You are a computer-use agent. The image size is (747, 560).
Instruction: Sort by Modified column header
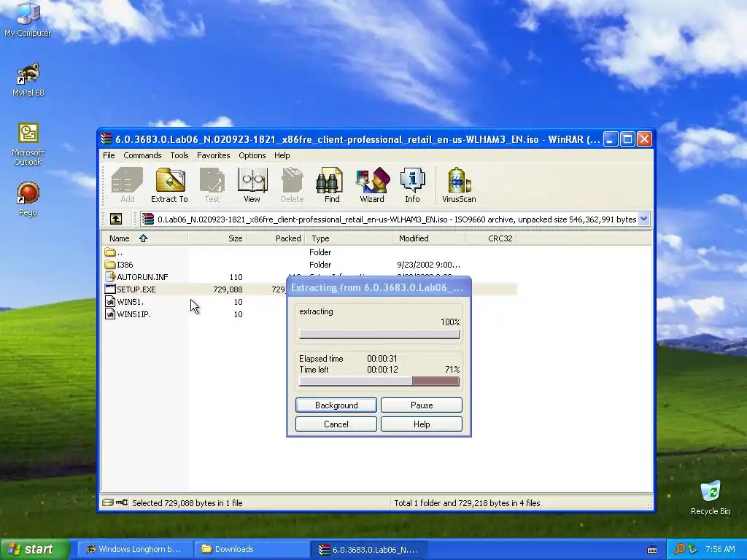click(x=429, y=238)
